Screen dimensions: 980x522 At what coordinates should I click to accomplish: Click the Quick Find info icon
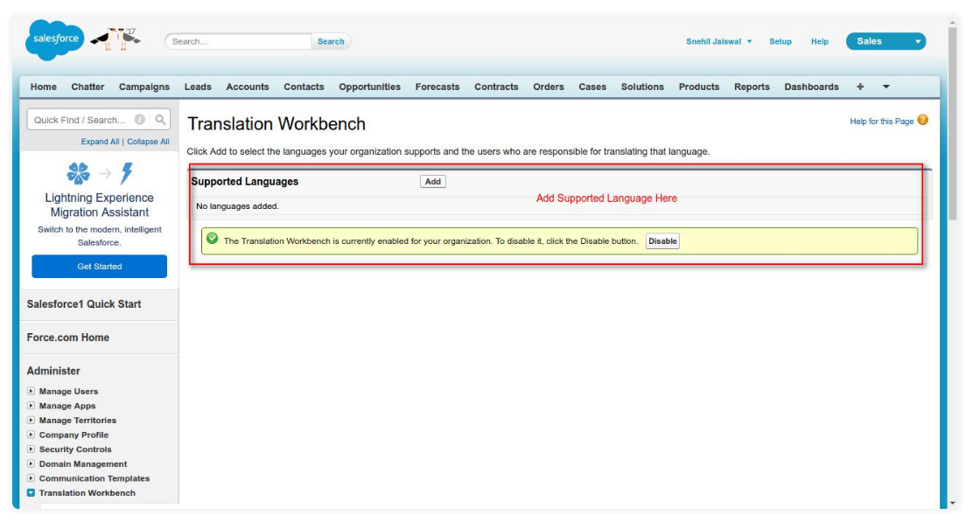point(140,119)
